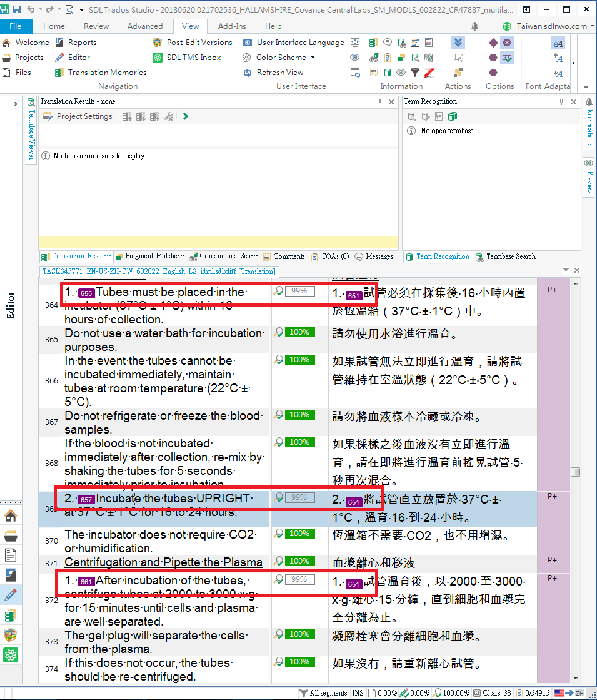This screenshot has width=597, height=700.
Task: Pin the Term Recognition panel
Action: pyautogui.click(x=561, y=102)
